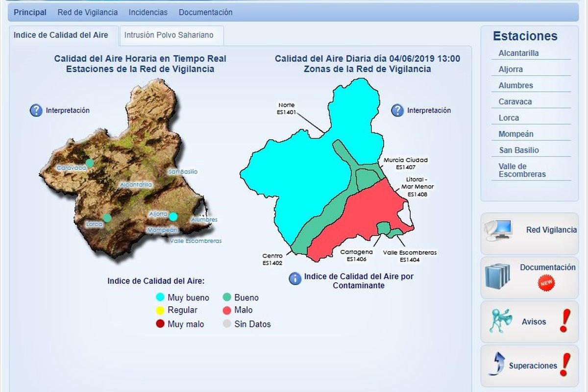
Task: Go to the San Basilio station page
Action: (x=518, y=150)
